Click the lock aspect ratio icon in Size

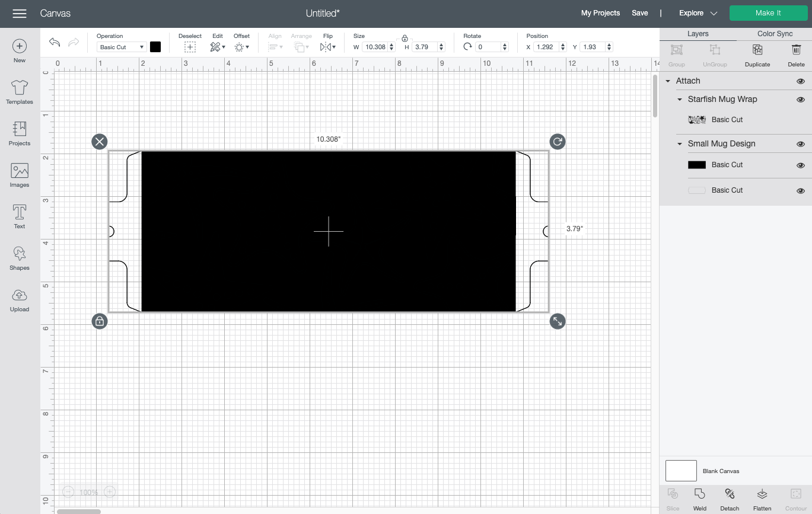(x=405, y=38)
